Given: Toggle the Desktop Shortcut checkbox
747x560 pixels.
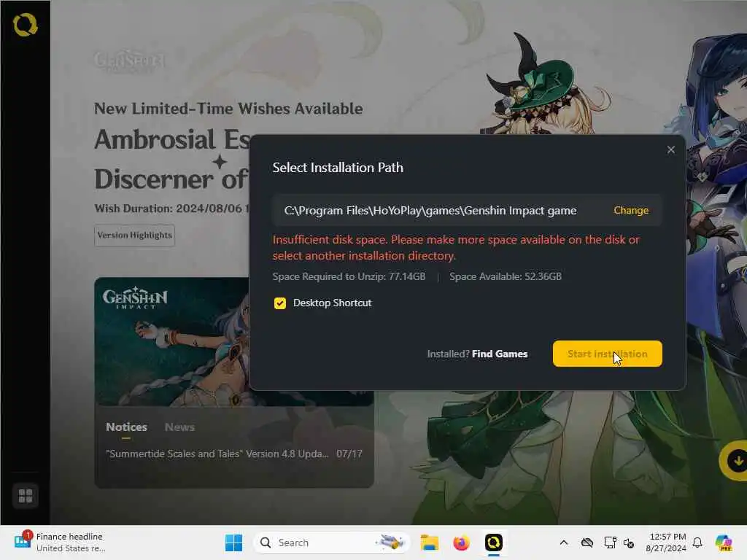Looking at the screenshot, I should pos(280,303).
